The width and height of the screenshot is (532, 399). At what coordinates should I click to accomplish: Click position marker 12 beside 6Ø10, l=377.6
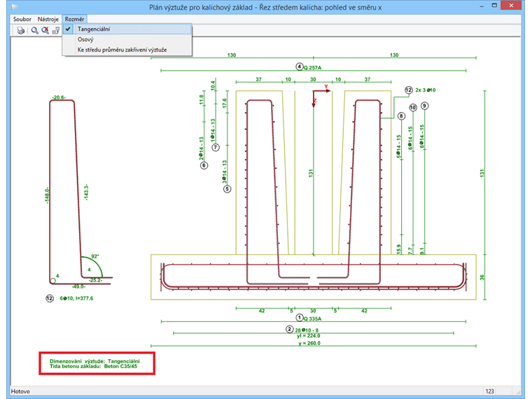pos(50,298)
